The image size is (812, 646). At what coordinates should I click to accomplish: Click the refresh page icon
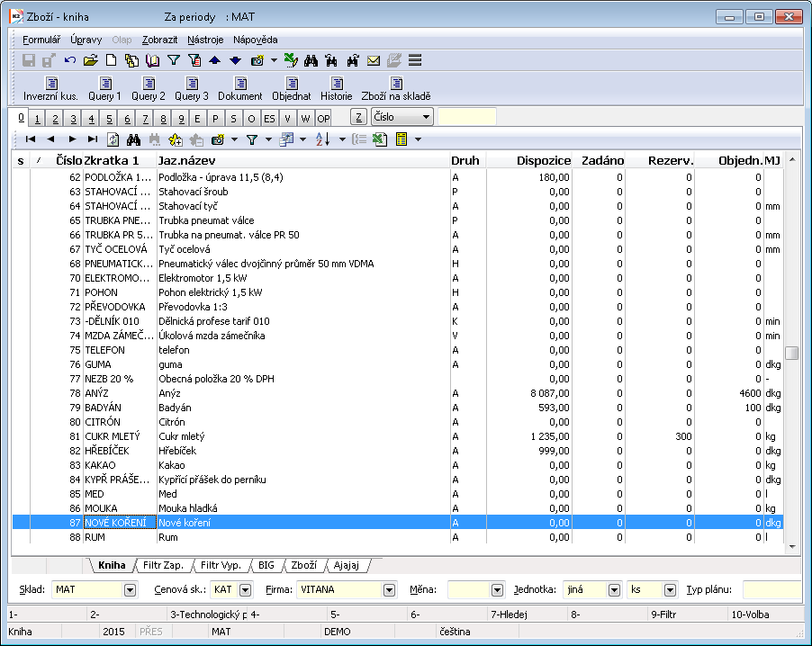(113, 139)
